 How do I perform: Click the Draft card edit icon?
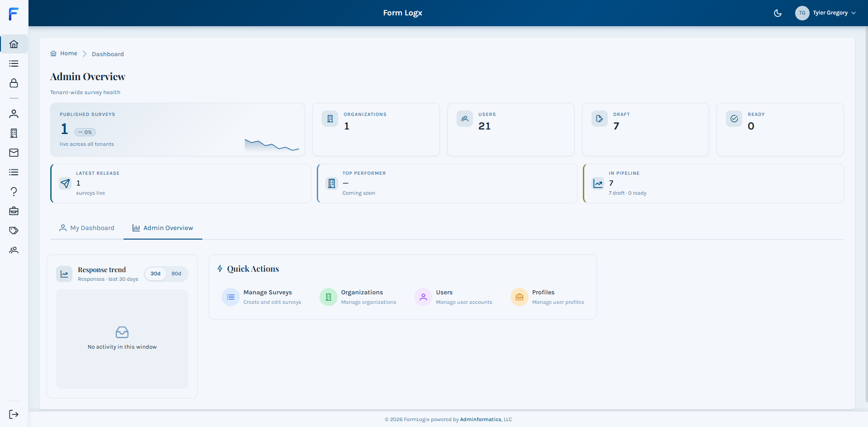tap(600, 119)
